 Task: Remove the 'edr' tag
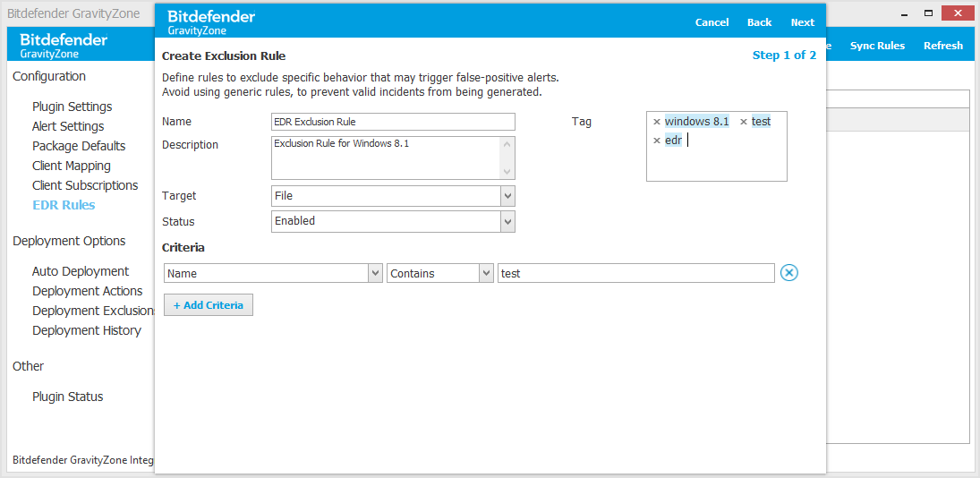pyautogui.click(x=656, y=141)
